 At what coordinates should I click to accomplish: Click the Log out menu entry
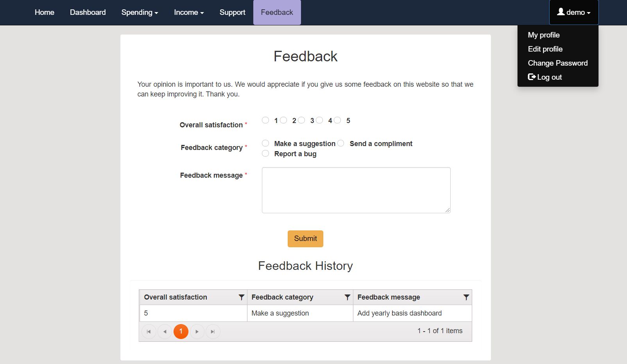545,77
